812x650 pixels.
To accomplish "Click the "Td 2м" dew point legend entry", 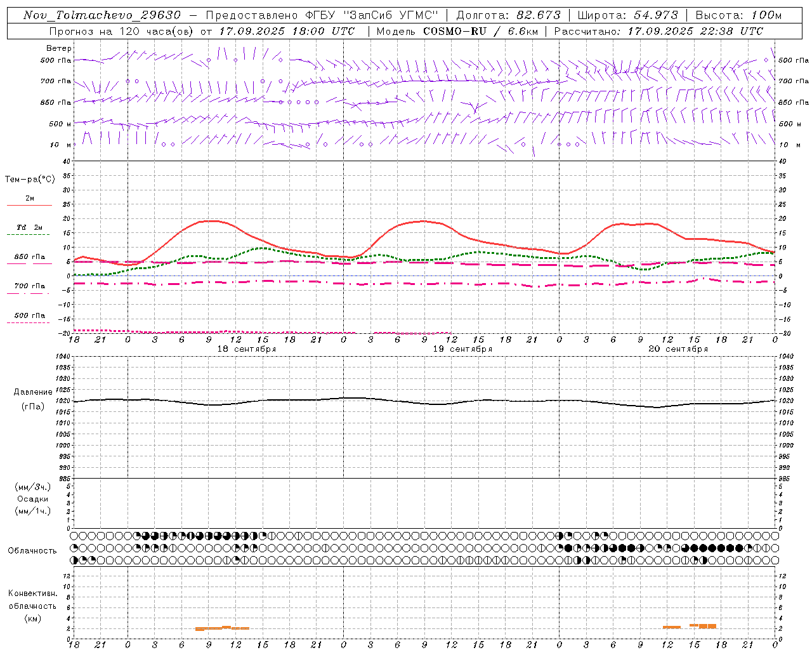I will [29, 227].
